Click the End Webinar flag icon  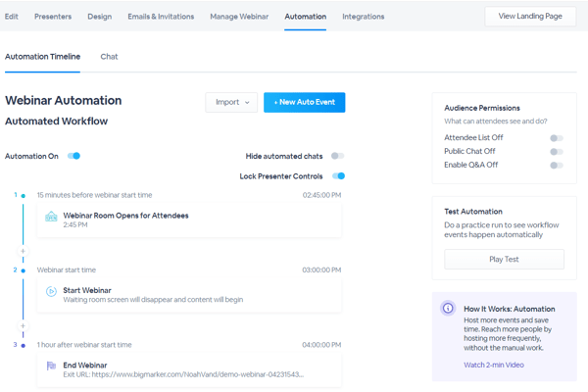(51, 366)
